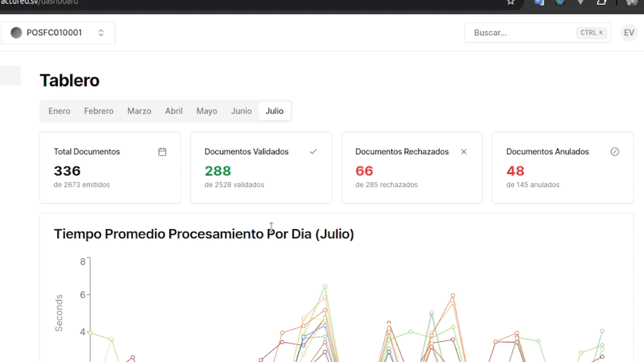Image resolution: width=644 pixels, height=362 pixels.
Task: Click the active Julio tab
Action: point(274,111)
